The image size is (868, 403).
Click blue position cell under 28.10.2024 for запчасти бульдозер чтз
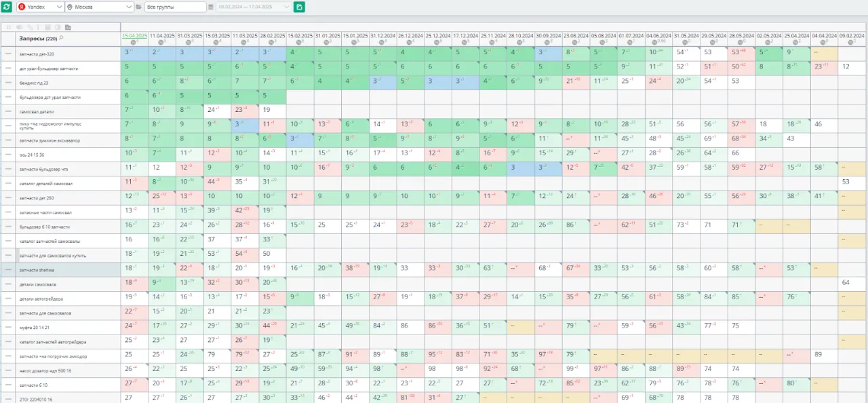(x=521, y=167)
